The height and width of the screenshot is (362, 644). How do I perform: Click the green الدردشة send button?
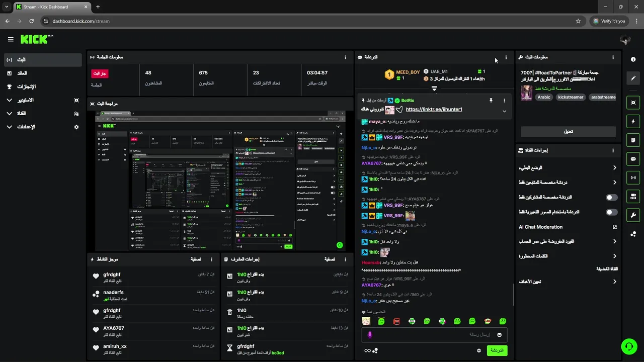tap(497, 350)
